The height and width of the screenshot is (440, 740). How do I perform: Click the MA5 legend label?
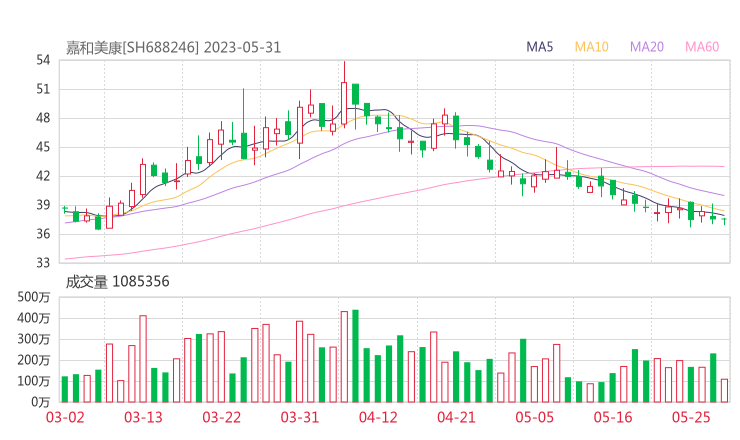(x=539, y=47)
